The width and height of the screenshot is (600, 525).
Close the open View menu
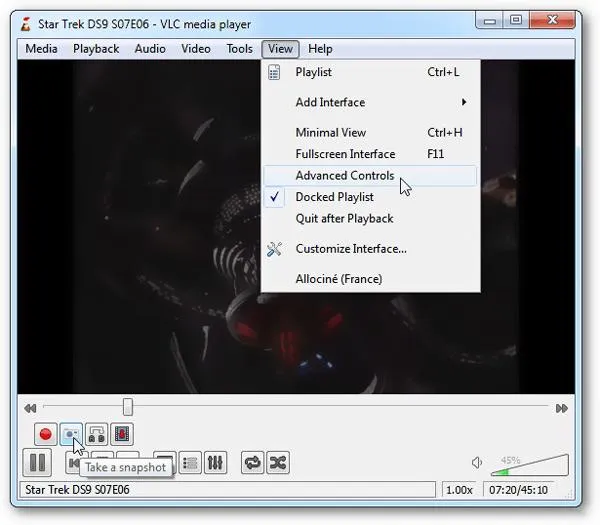point(280,49)
